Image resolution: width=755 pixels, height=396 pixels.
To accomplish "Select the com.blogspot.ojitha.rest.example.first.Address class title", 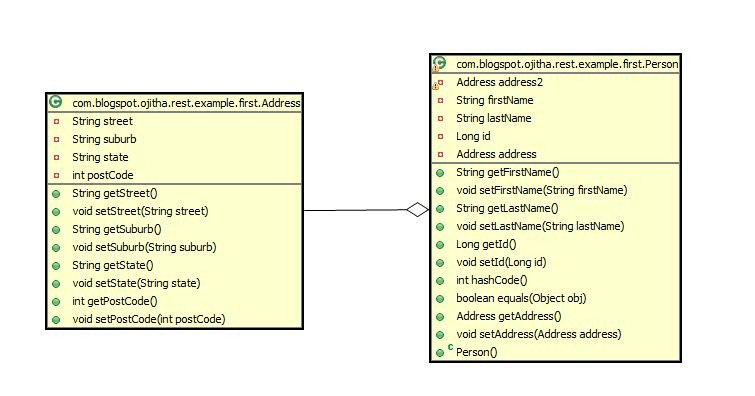I will pyautogui.click(x=186, y=103).
